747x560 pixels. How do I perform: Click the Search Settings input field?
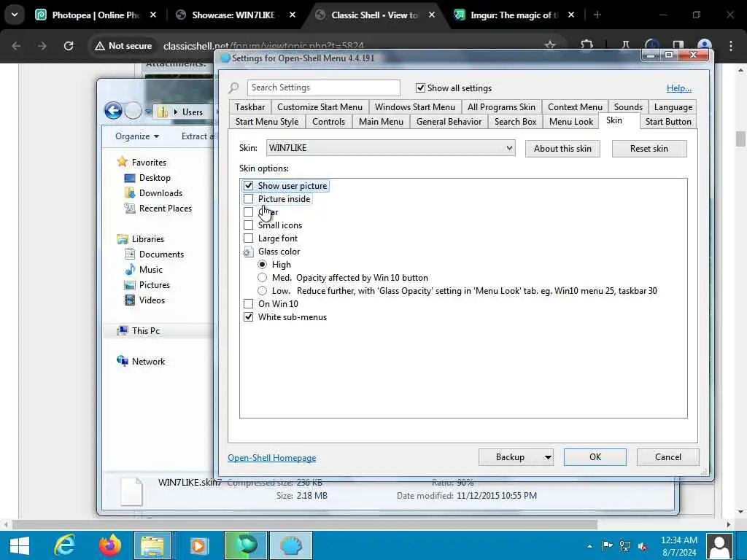pos(323,87)
